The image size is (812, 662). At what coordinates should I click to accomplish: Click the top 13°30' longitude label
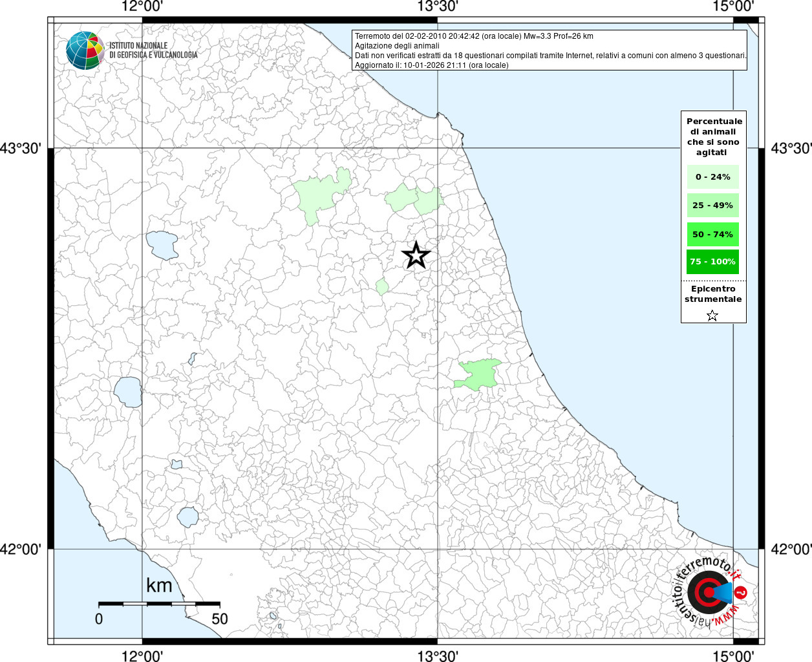point(438,6)
